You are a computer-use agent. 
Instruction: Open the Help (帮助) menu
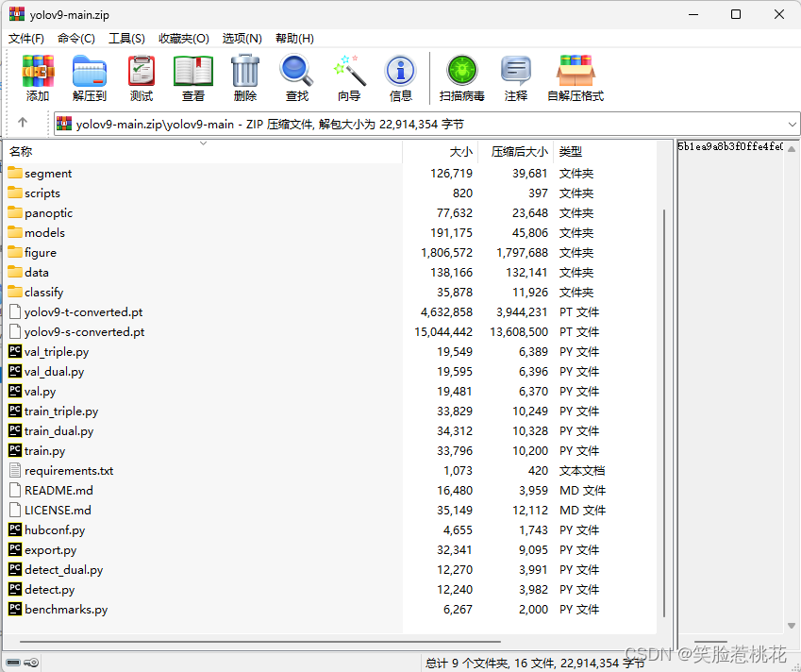(x=294, y=39)
